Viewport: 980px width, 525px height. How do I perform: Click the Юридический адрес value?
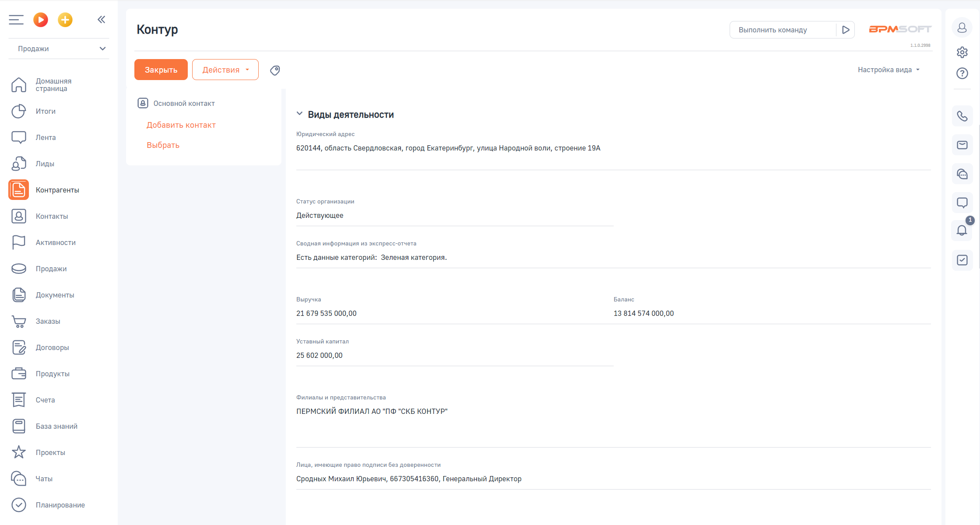[x=448, y=148]
